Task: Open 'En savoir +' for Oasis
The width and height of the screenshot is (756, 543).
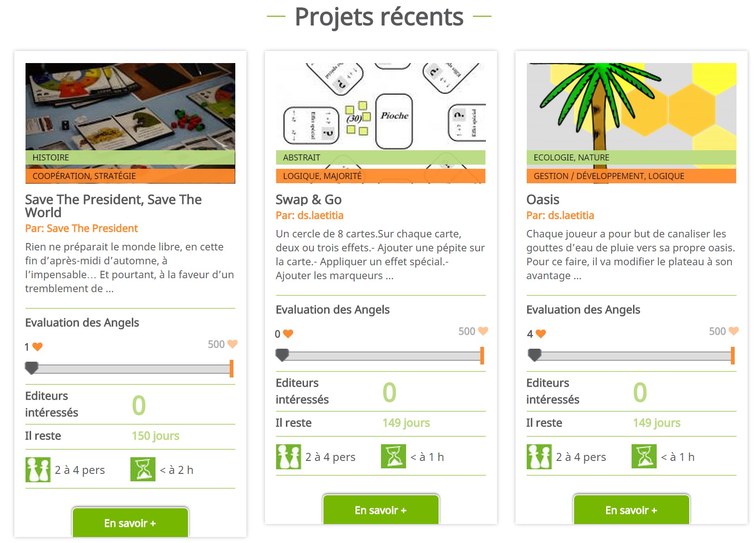Action: pyautogui.click(x=631, y=510)
